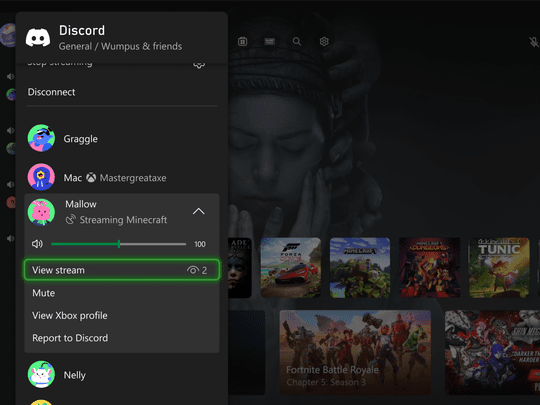Open the Minecraft Dungeons game tile

point(429,268)
